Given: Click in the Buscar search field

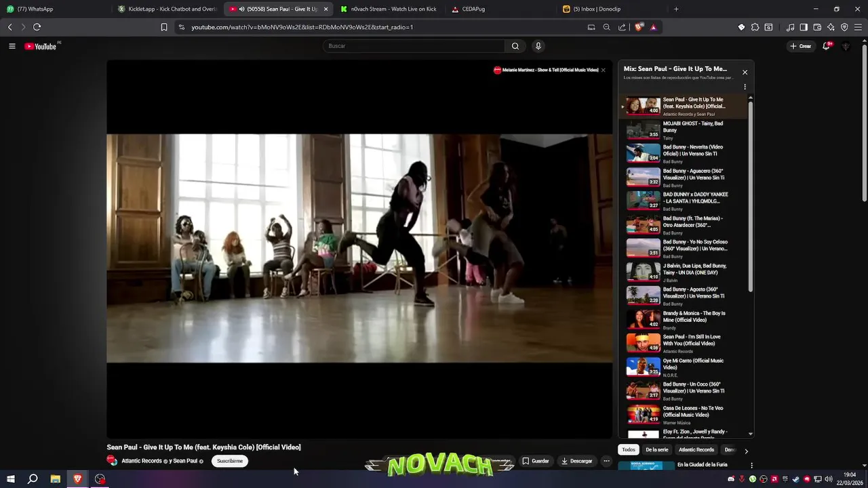Looking at the screenshot, I should coord(414,46).
